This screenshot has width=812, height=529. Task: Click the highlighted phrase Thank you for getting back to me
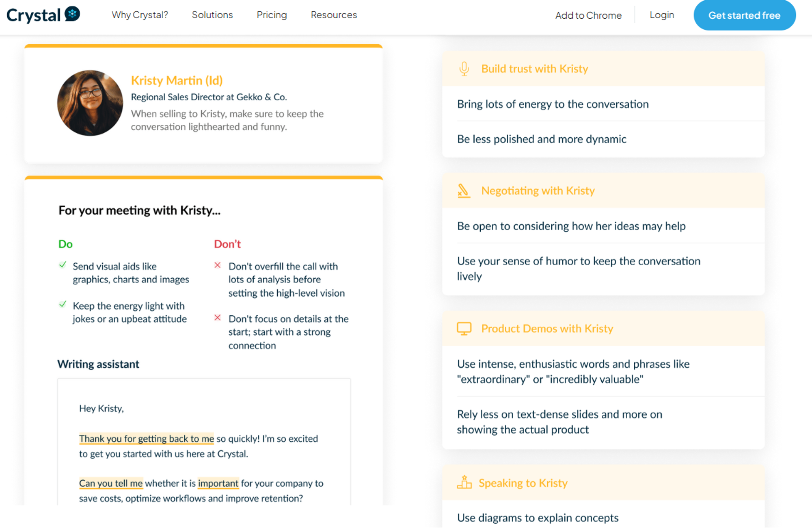(x=147, y=439)
